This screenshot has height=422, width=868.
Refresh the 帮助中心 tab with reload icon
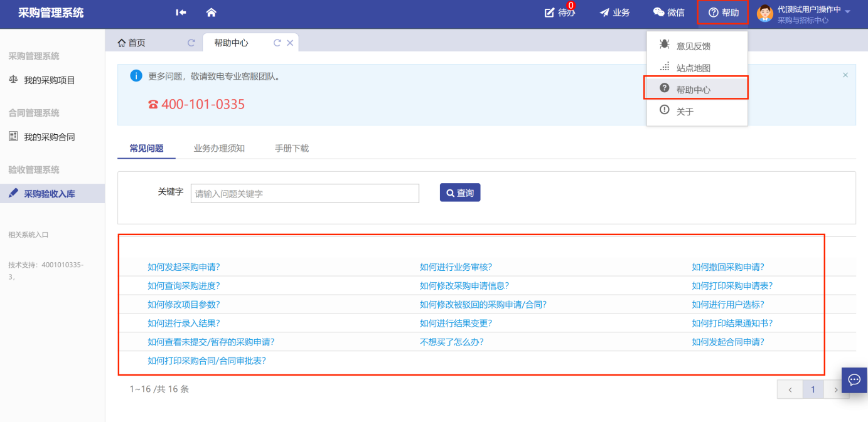277,43
